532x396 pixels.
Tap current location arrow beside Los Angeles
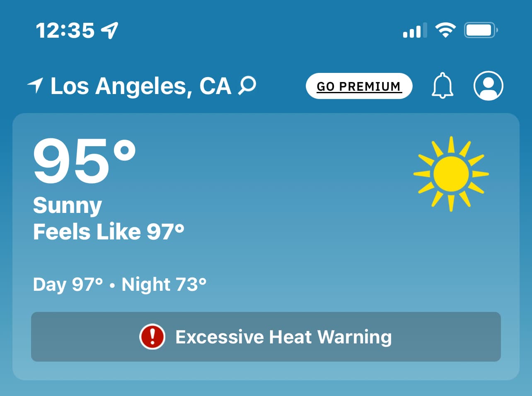click(x=35, y=85)
